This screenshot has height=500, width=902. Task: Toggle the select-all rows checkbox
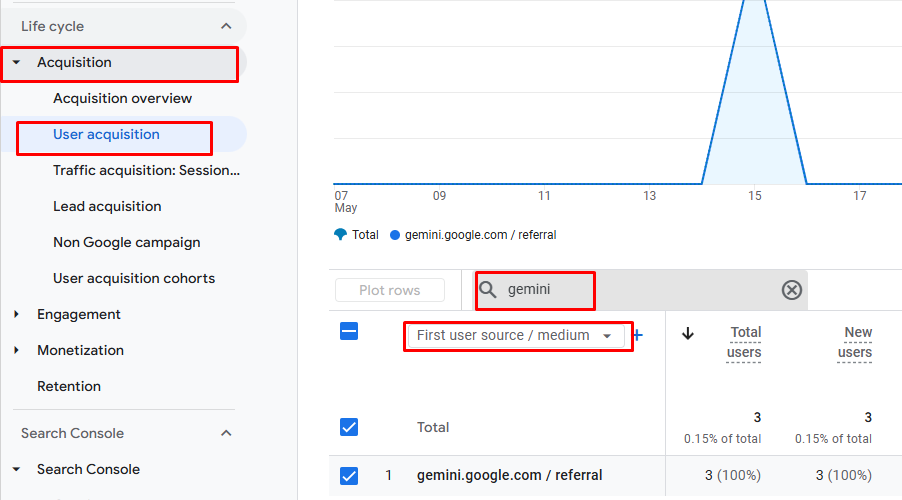click(x=349, y=331)
